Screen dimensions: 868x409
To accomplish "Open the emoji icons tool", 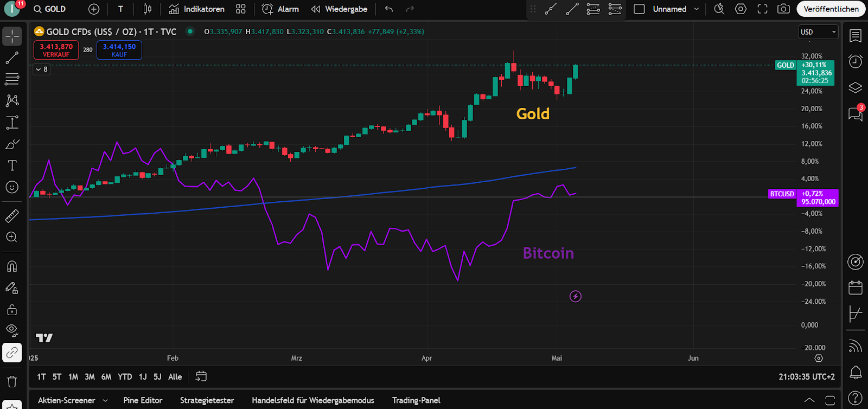I will 12,187.
